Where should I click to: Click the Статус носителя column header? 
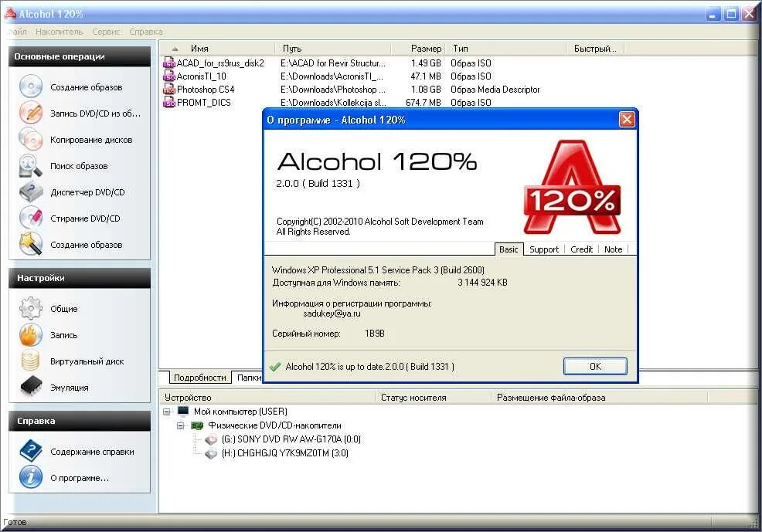click(433, 398)
